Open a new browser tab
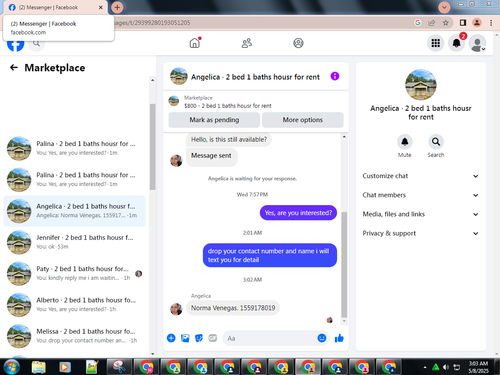The height and width of the screenshot is (375, 500). click(x=117, y=7)
